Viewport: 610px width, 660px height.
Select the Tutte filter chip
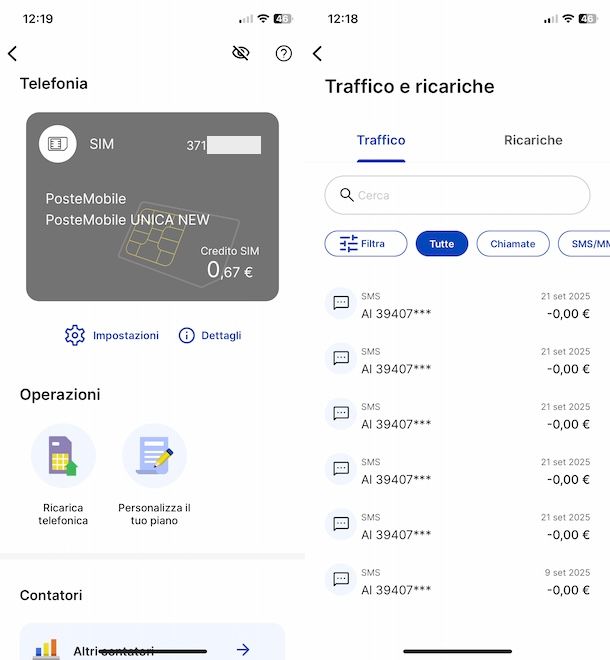click(441, 243)
